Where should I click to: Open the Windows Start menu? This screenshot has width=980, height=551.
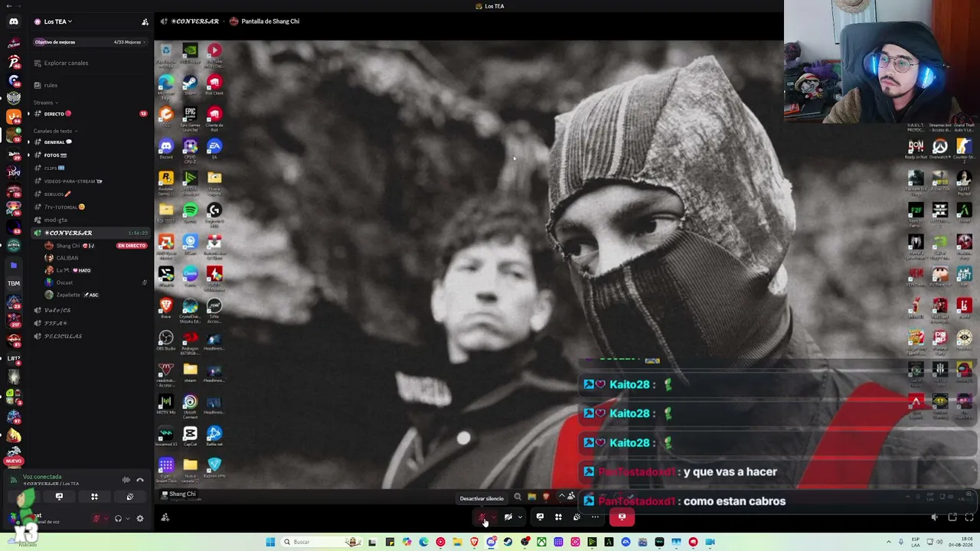pyautogui.click(x=270, y=542)
